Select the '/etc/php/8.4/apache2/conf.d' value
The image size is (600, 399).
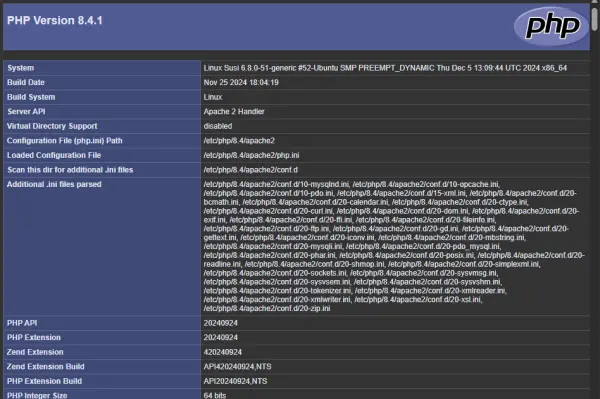(x=251, y=170)
